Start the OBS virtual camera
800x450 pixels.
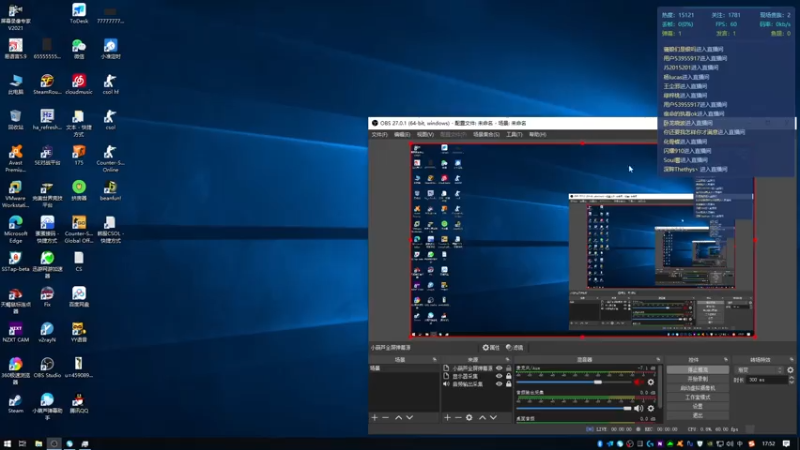pyautogui.click(x=697, y=388)
